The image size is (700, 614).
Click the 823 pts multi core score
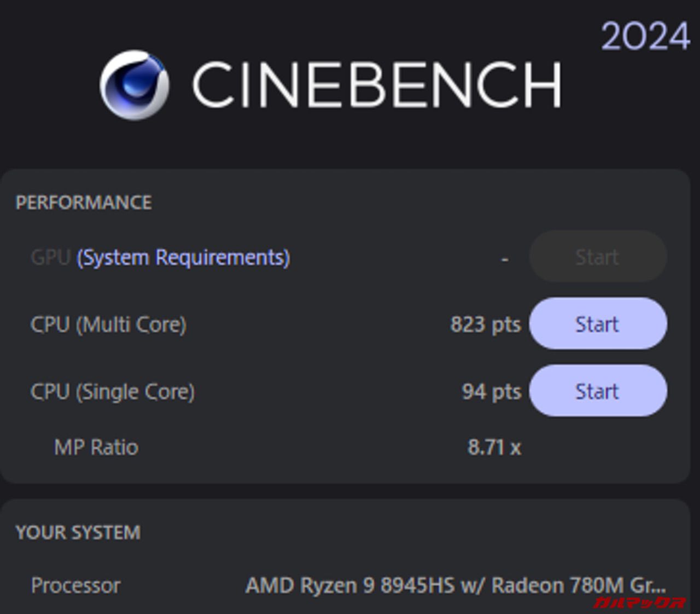click(485, 325)
